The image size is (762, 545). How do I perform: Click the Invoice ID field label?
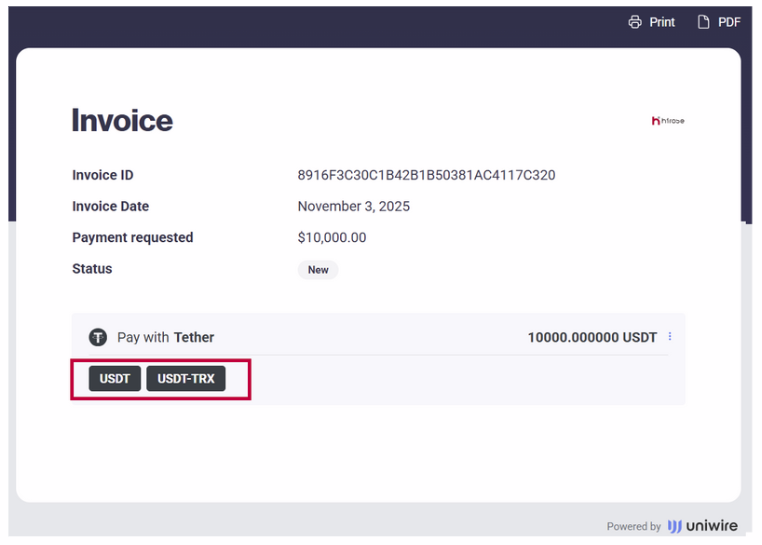point(102,175)
